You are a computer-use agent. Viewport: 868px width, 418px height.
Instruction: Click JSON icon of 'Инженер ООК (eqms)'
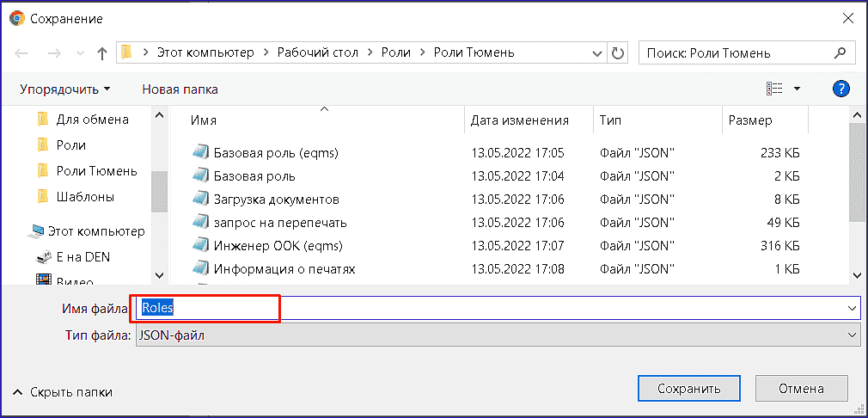pos(200,245)
